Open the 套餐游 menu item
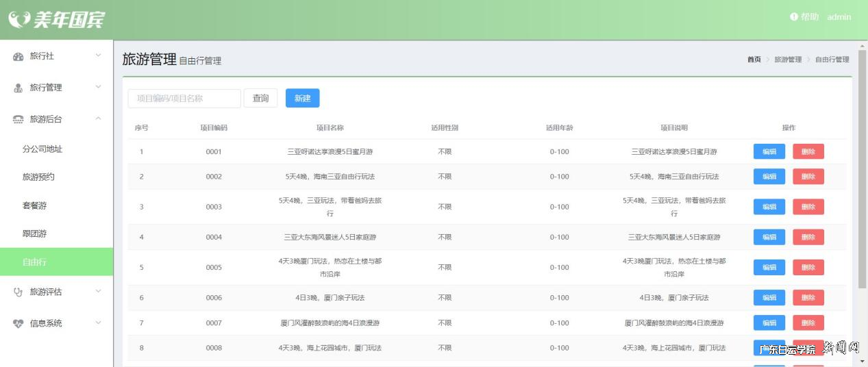 (x=34, y=205)
